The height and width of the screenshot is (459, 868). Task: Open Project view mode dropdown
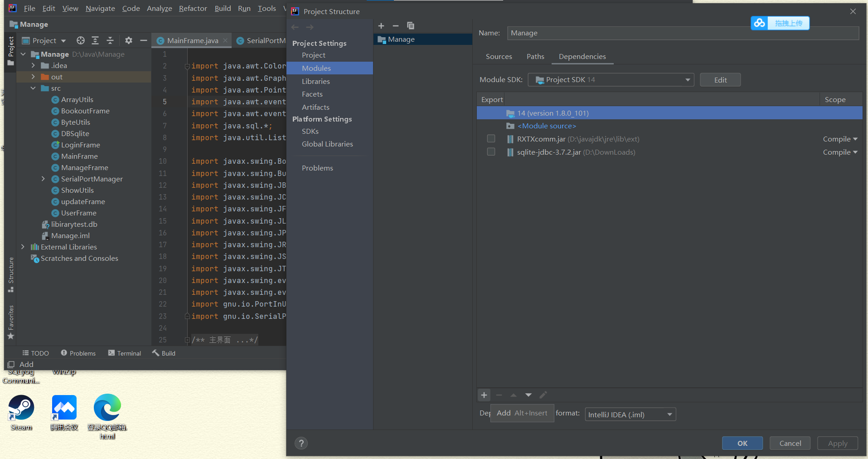44,40
